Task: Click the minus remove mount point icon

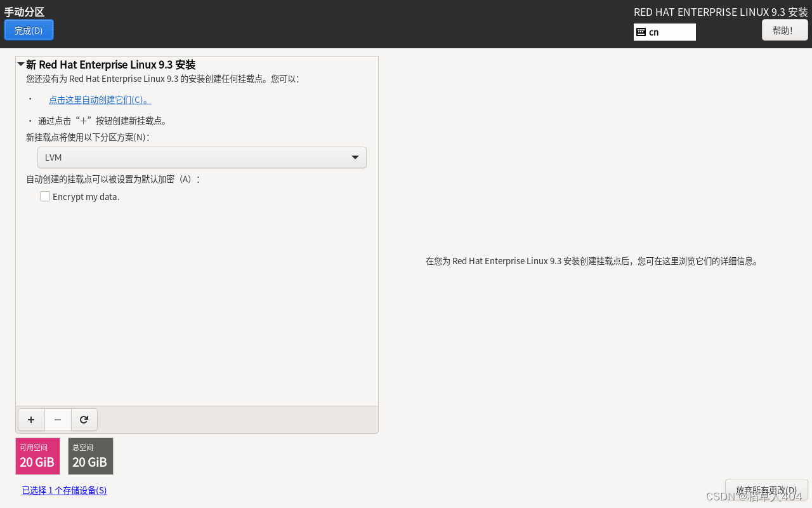Action: tap(58, 420)
